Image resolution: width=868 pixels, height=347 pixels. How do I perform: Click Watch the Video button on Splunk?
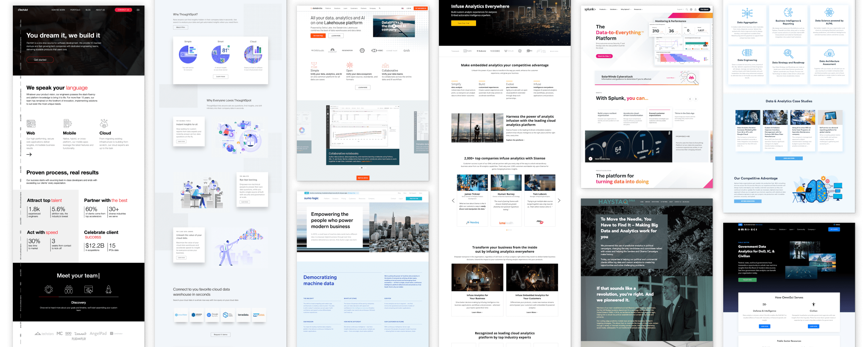tap(604, 56)
